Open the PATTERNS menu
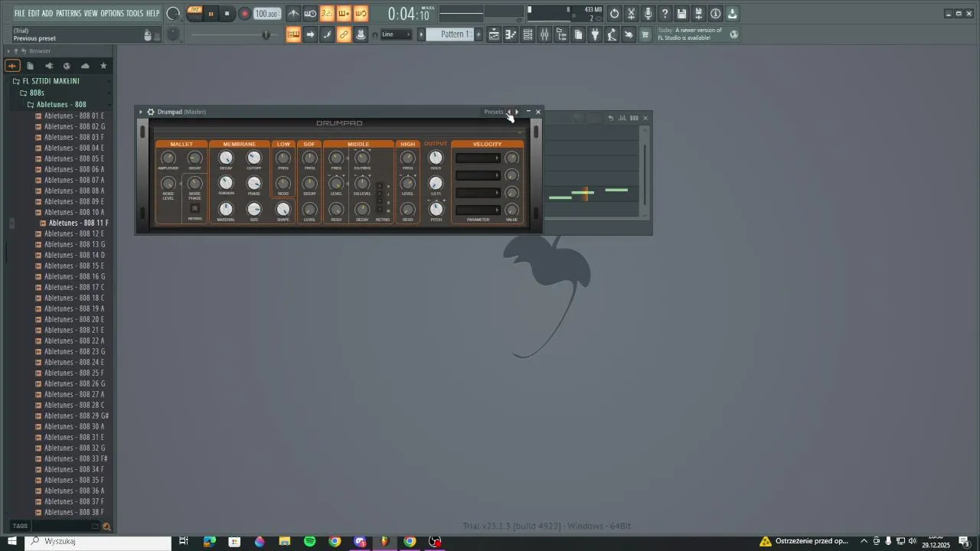Image resolution: width=980 pixels, height=551 pixels. [x=69, y=13]
